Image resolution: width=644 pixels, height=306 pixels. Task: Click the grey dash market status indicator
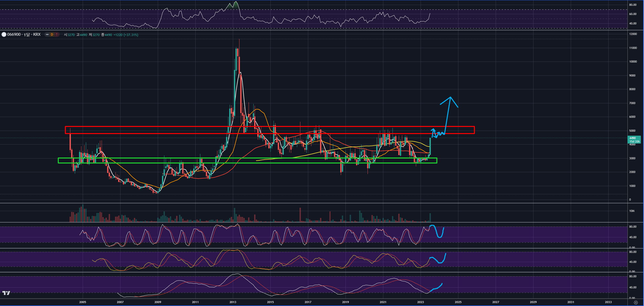click(47, 34)
